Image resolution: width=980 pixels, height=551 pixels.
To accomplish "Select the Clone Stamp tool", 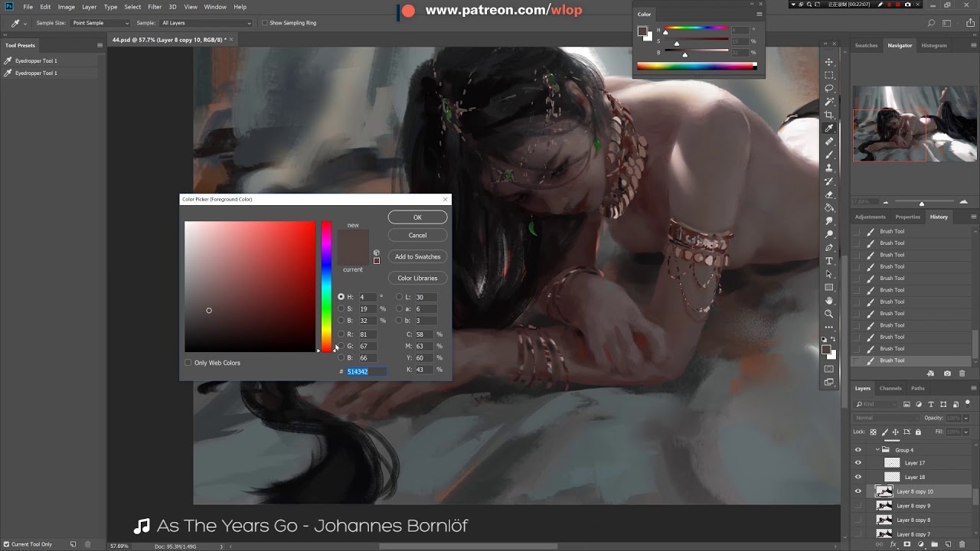I will (x=829, y=168).
